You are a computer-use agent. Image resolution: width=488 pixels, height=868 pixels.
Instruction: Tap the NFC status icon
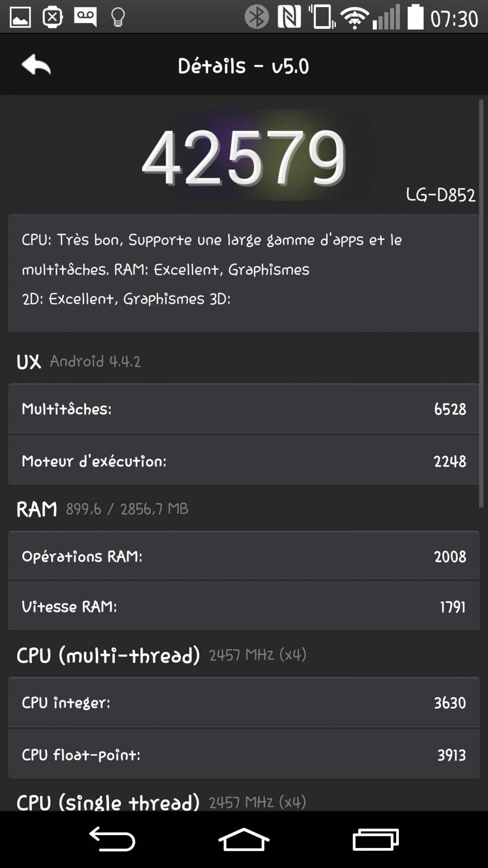(x=289, y=17)
